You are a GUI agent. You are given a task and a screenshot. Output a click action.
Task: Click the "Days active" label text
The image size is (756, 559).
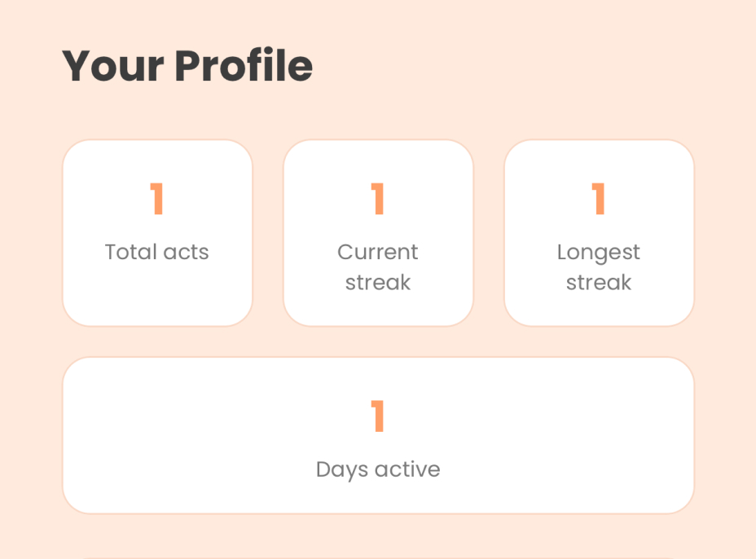[x=378, y=470]
